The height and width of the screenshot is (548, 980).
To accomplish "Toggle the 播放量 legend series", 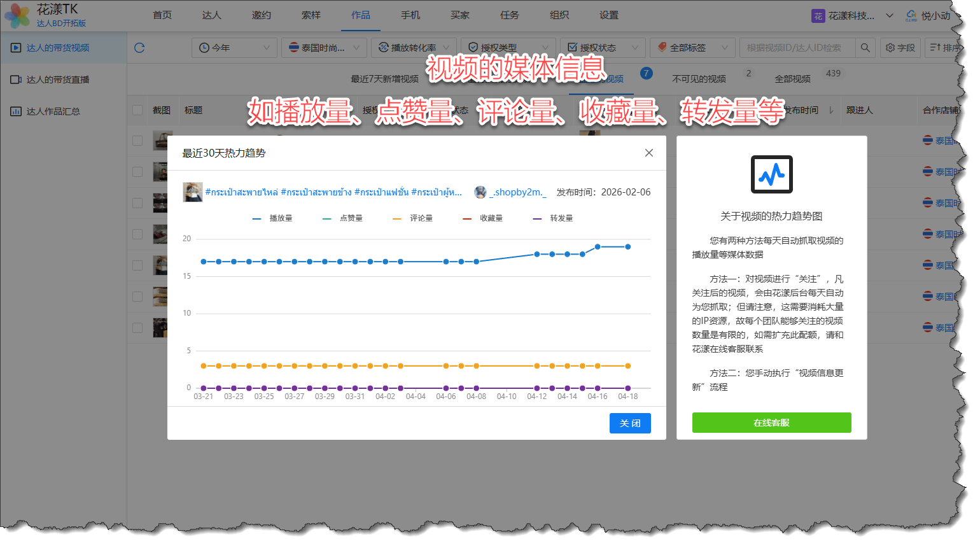I will pos(273,218).
